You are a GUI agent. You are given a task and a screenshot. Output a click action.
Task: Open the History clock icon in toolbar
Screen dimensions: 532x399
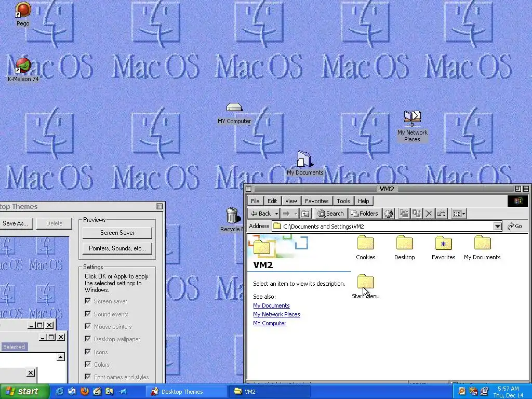coord(389,214)
